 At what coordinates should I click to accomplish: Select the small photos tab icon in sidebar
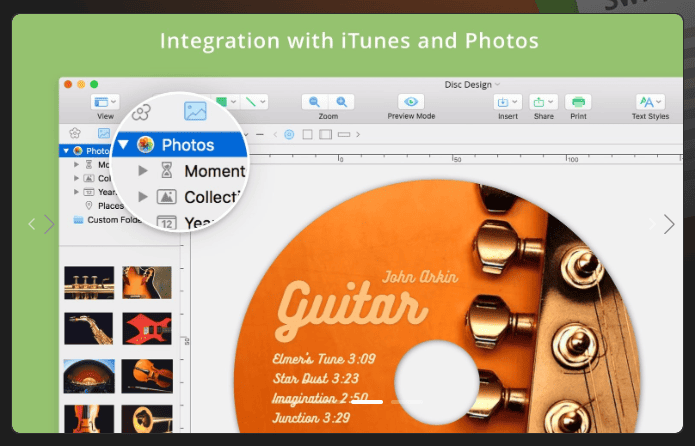(x=104, y=133)
